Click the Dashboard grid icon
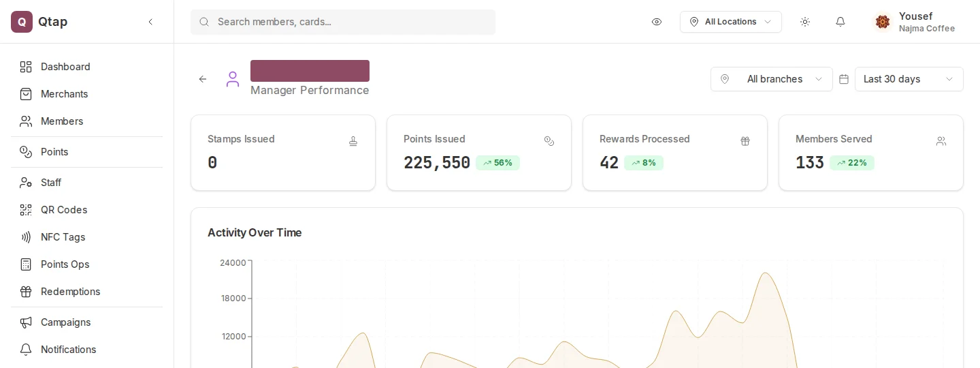 coord(26,67)
